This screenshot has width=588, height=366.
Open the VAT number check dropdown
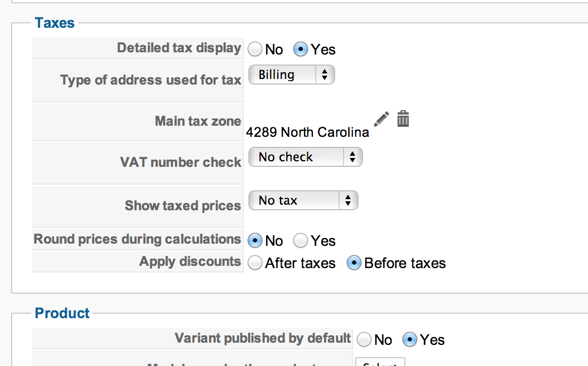[305, 157]
